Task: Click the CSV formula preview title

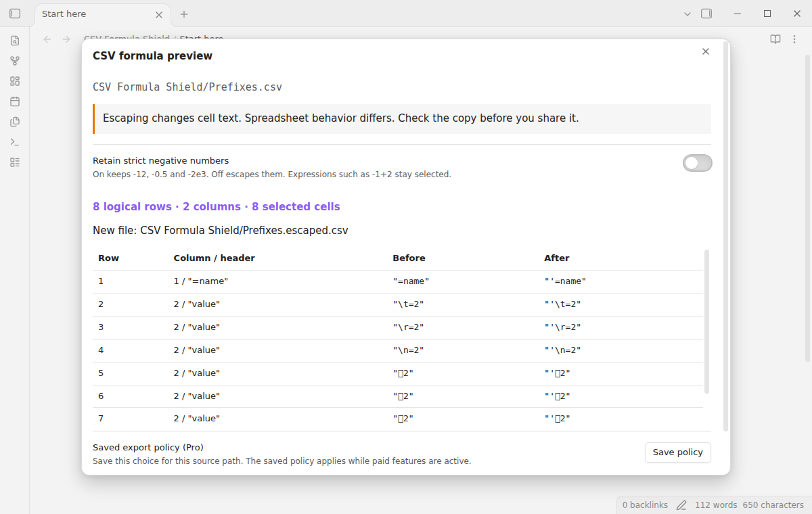Action: 153,56
